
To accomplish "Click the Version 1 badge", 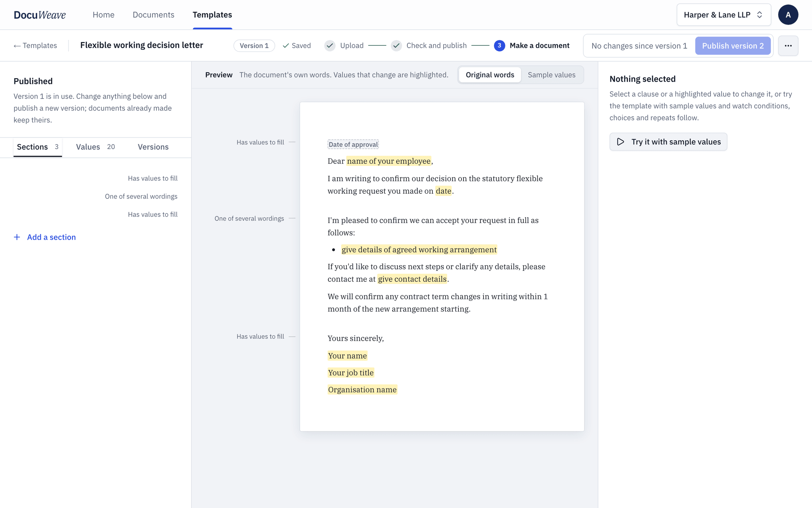I will [x=254, y=46].
